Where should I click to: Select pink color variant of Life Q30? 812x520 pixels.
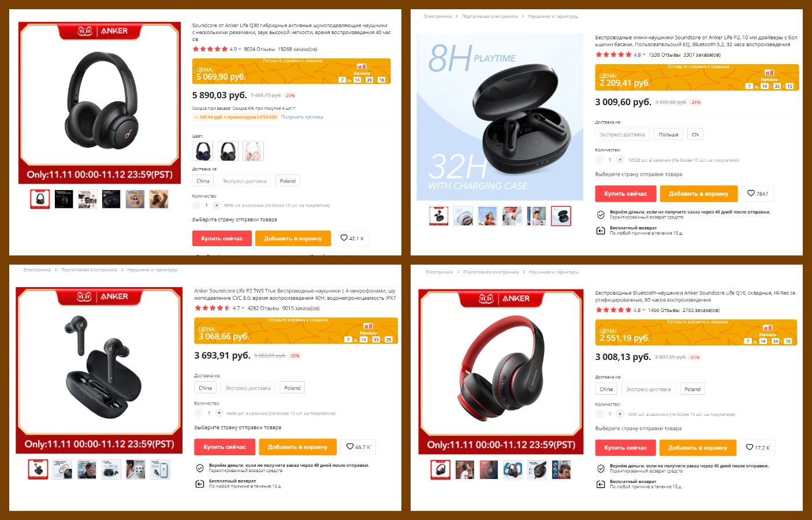point(253,151)
